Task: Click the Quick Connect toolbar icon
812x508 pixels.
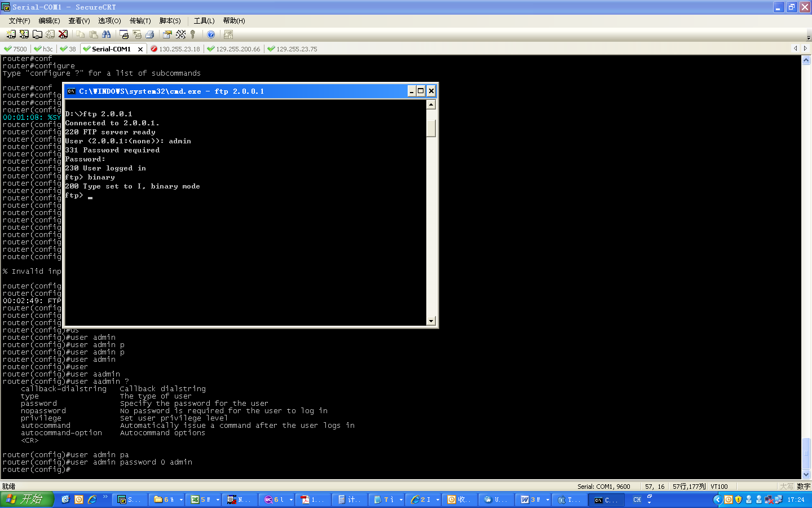Action: pyautogui.click(x=24, y=34)
